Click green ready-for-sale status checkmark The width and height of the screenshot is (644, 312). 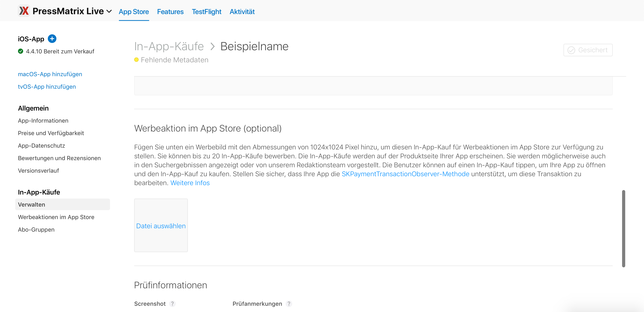[21, 51]
